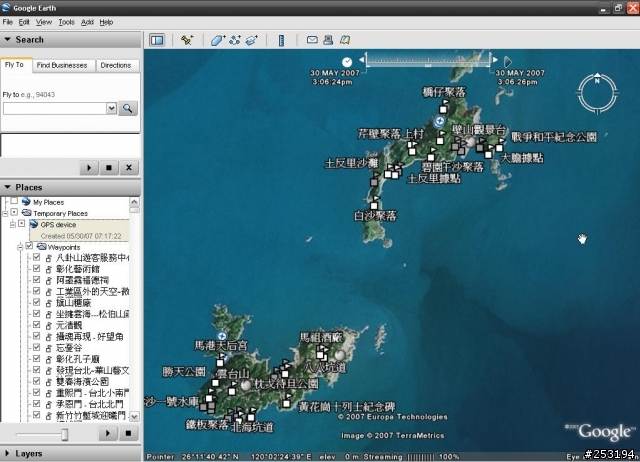Uncheck the 元清觀 waypoint
This screenshot has height=462, width=640.
tap(36, 325)
